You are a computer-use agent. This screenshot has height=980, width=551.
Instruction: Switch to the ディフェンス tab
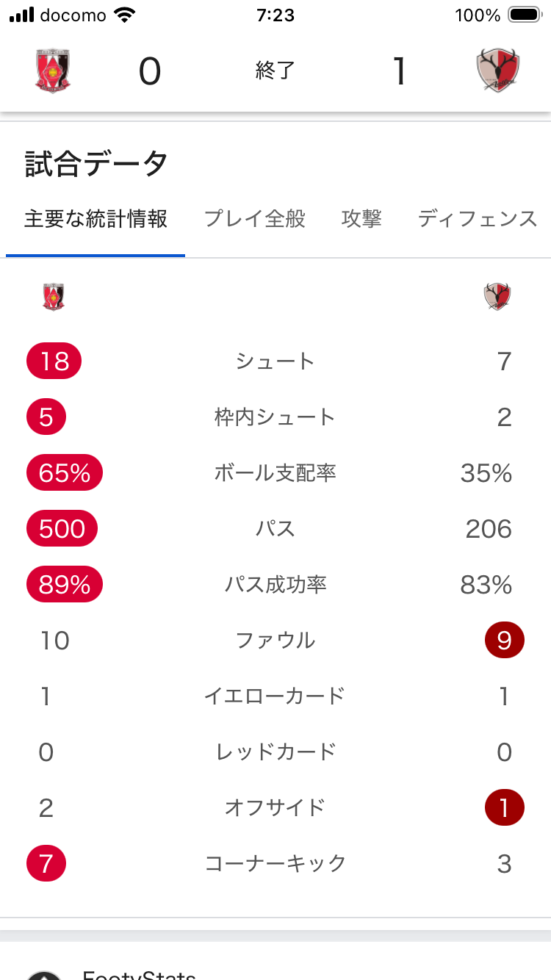[478, 219]
